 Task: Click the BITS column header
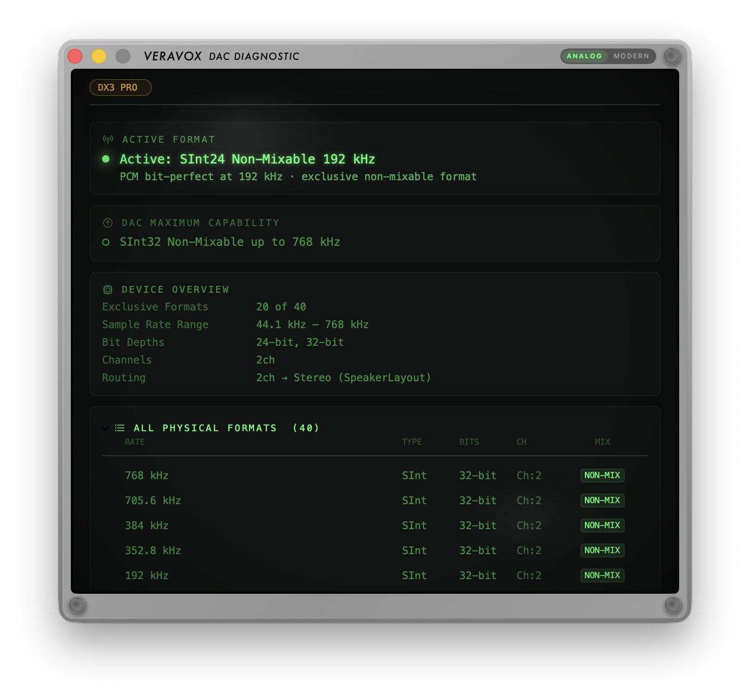469,442
